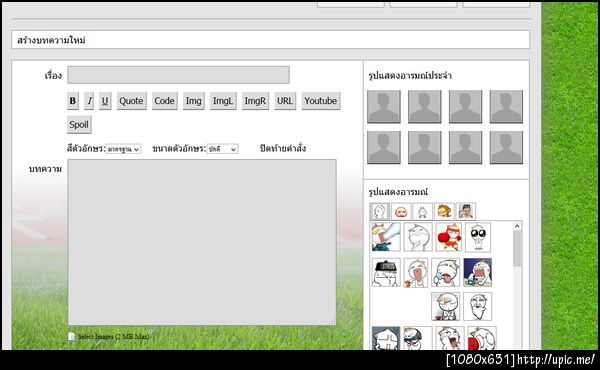Open the ขนาดตัวอักษร font size dropdown
The image size is (600, 370).
pos(222,149)
